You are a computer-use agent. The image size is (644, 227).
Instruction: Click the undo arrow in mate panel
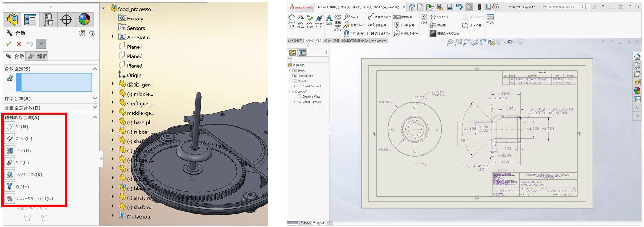(x=30, y=44)
